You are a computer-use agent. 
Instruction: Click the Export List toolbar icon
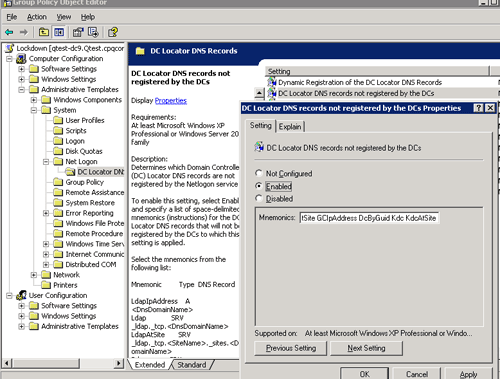(x=93, y=32)
